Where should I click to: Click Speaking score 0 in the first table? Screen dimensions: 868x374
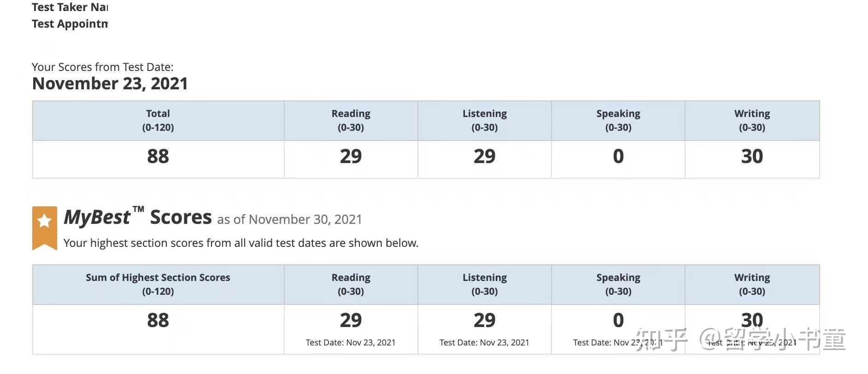coord(618,157)
